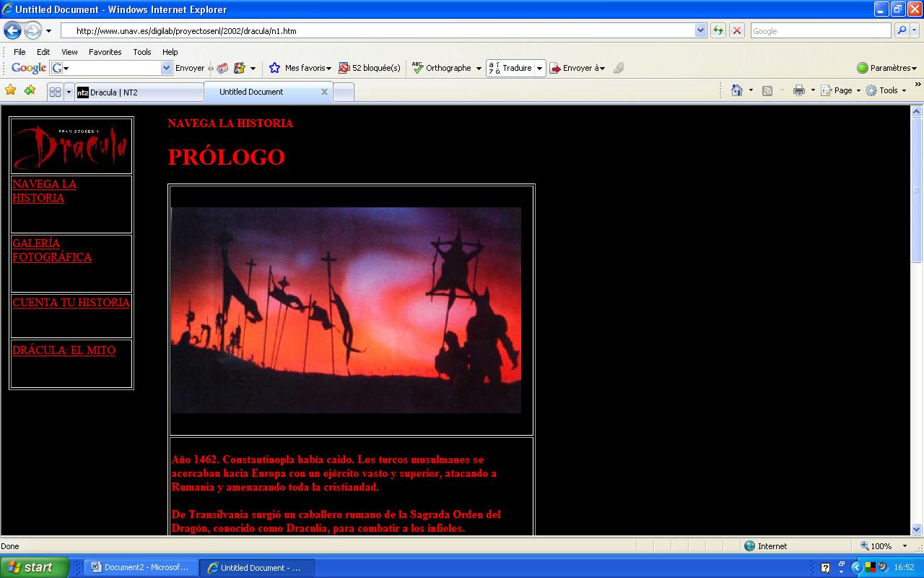Expand the Traduire dropdown arrow

[x=539, y=69]
